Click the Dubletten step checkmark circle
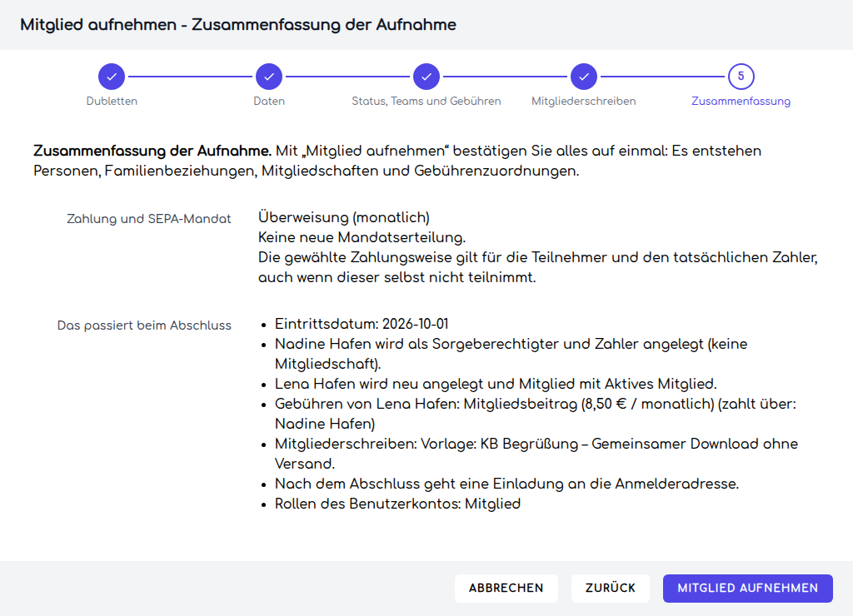 112,77
